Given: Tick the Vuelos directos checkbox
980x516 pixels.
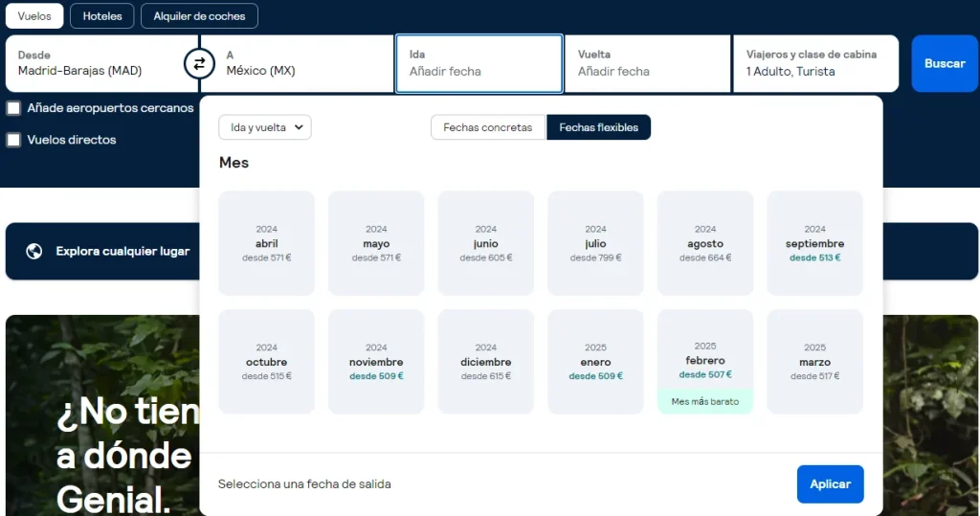Looking at the screenshot, I should pyautogui.click(x=13, y=140).
